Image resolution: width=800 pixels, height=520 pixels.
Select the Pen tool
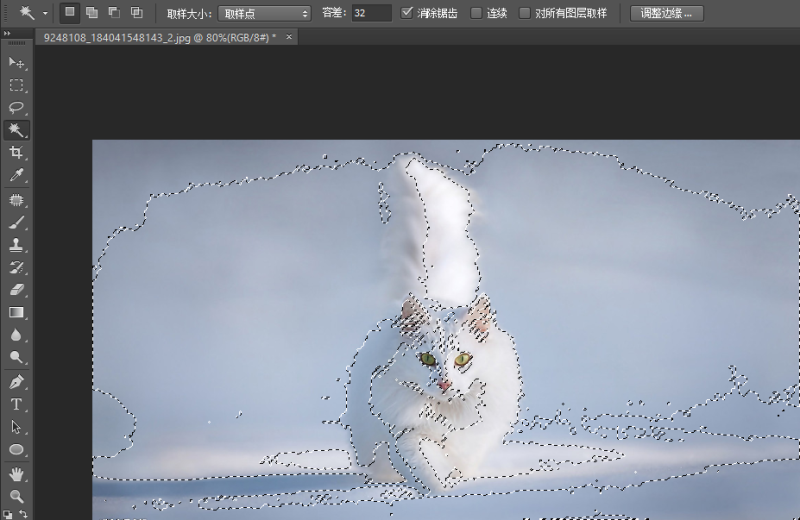(x=16, y=382)
